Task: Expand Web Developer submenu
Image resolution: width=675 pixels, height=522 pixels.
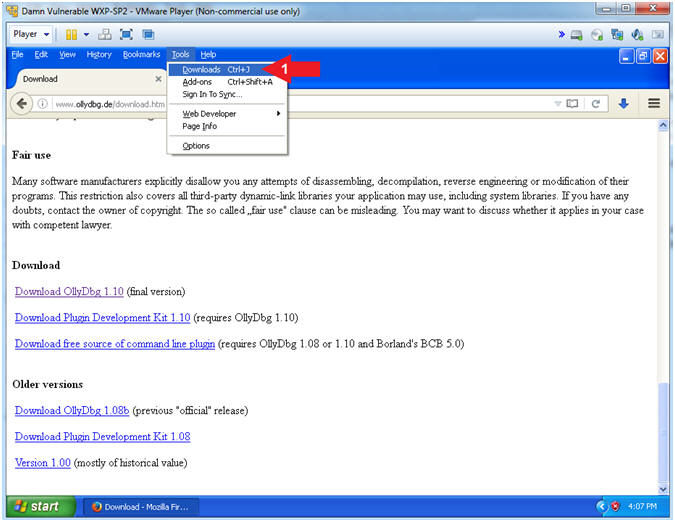Action: click(227, 114)
